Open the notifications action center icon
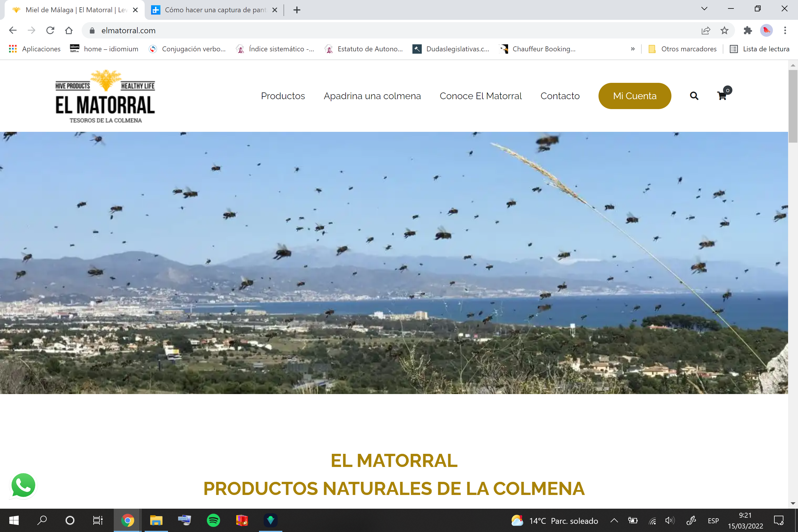Image resolution: width=798 pixels, height=532 pixels. pos(779,520)
